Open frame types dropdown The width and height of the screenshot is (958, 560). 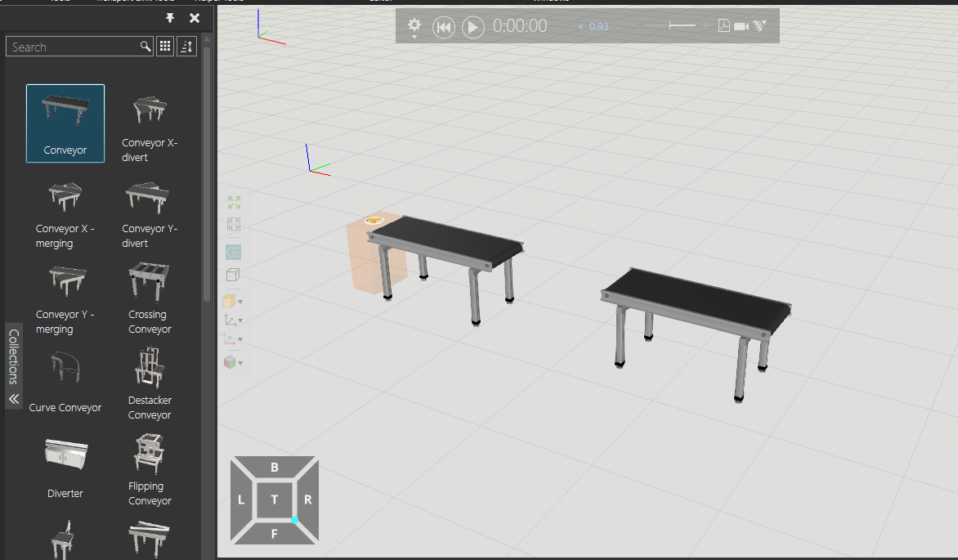tap(233, 320)
